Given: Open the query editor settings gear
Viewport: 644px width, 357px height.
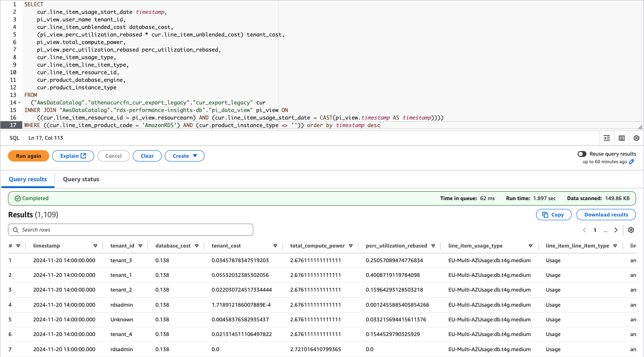Looking at the screenshot, I should coord(636,138).
